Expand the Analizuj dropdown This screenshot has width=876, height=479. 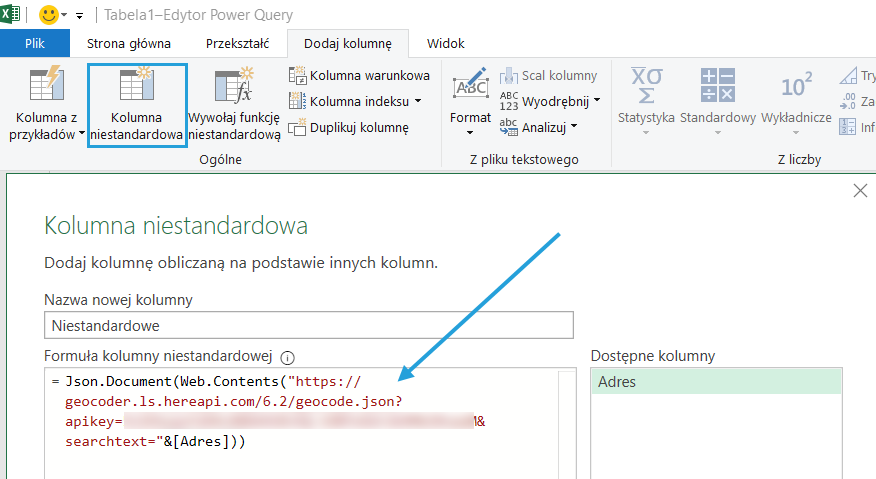pyautogui.click(x=575, y=127)
